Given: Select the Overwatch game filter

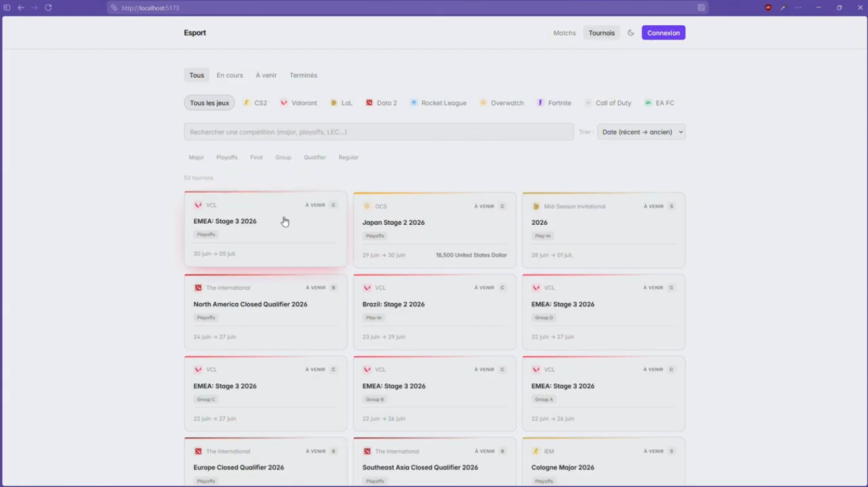Looking at the screenshot, I should tap(502, 103).
